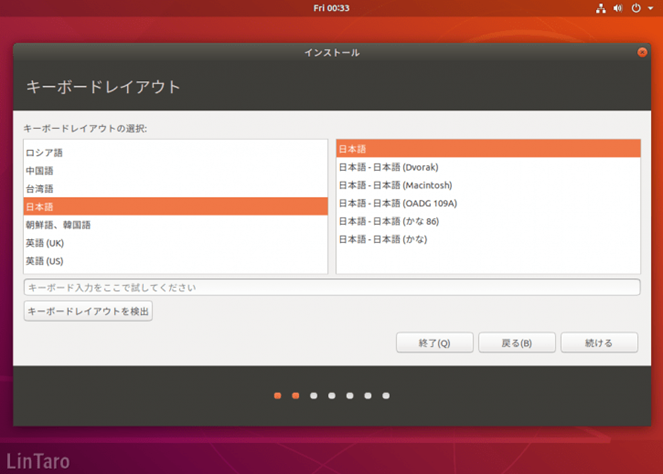This screenshot has height=474, width=663.
Task: Select 英語 (US) keyboard language
Action: click(175, 261)
